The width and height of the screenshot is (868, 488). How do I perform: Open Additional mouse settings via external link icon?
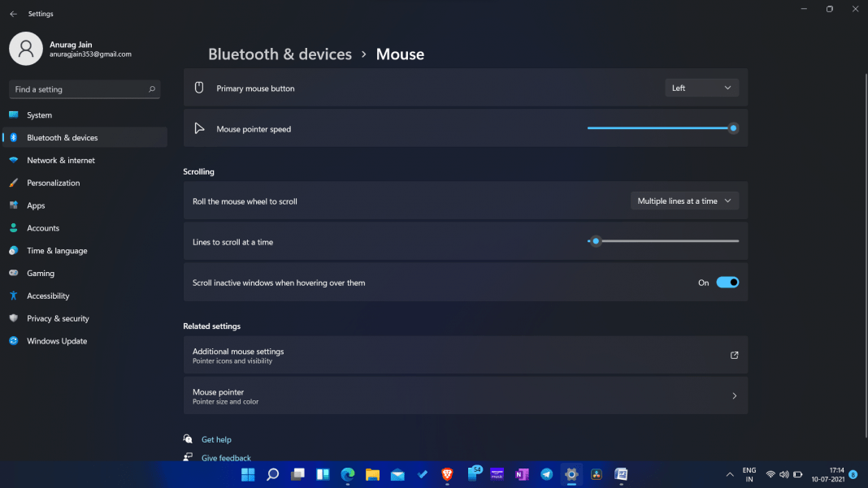734,355
